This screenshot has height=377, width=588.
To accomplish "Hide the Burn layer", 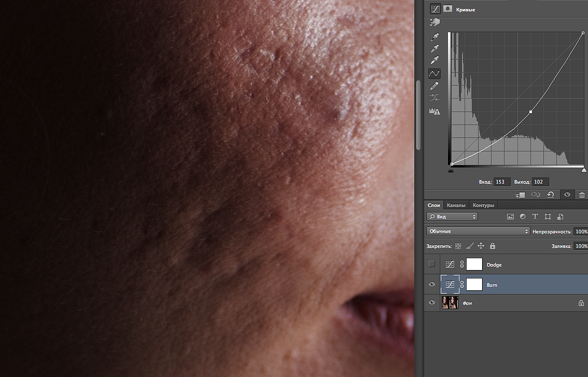I will [432, 285].
